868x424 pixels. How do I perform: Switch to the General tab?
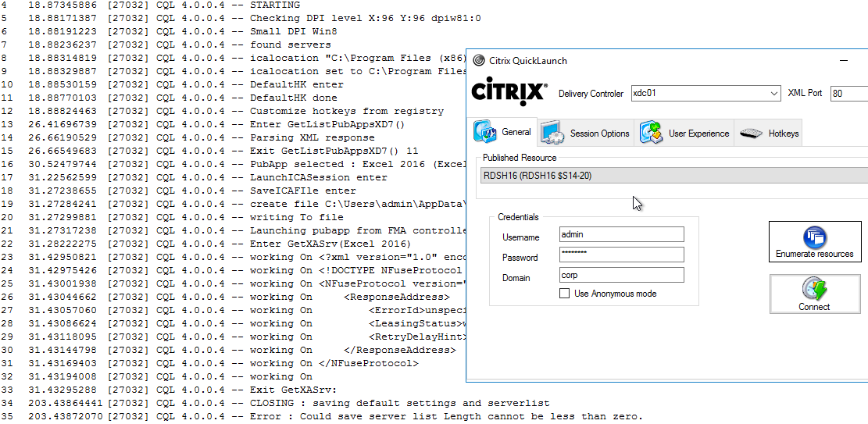pos(502,132)
